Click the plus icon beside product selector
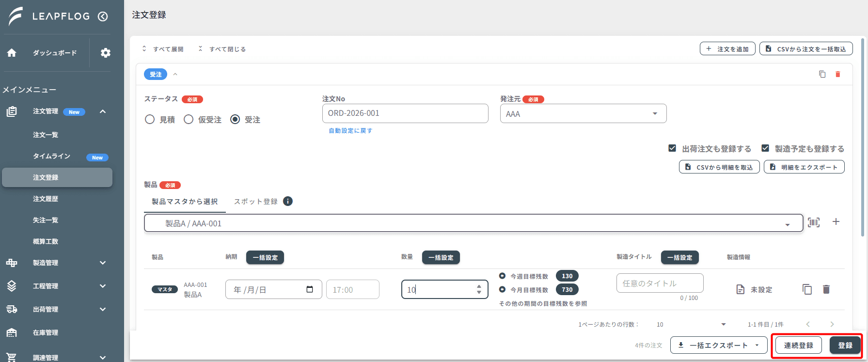 [x=836, y=221]
